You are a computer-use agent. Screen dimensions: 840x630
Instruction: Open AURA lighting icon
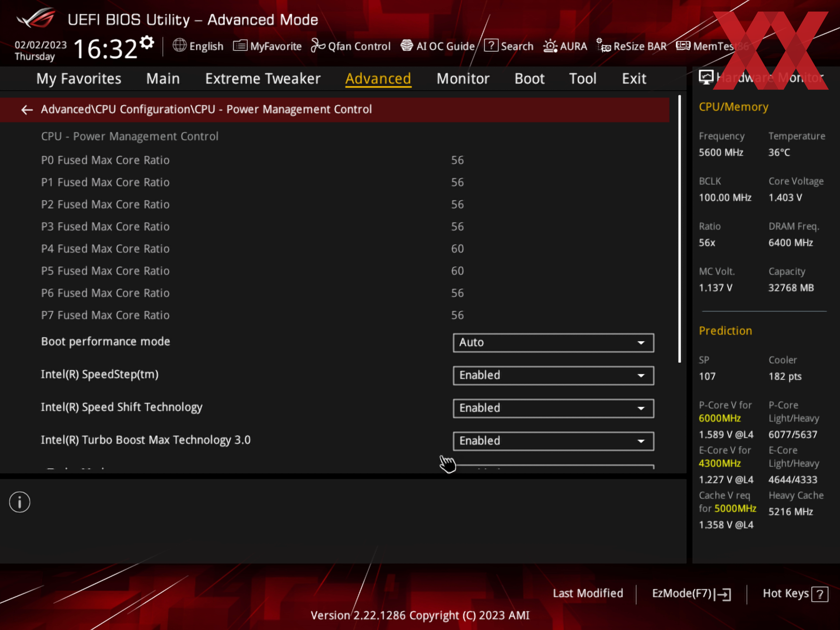550,46
